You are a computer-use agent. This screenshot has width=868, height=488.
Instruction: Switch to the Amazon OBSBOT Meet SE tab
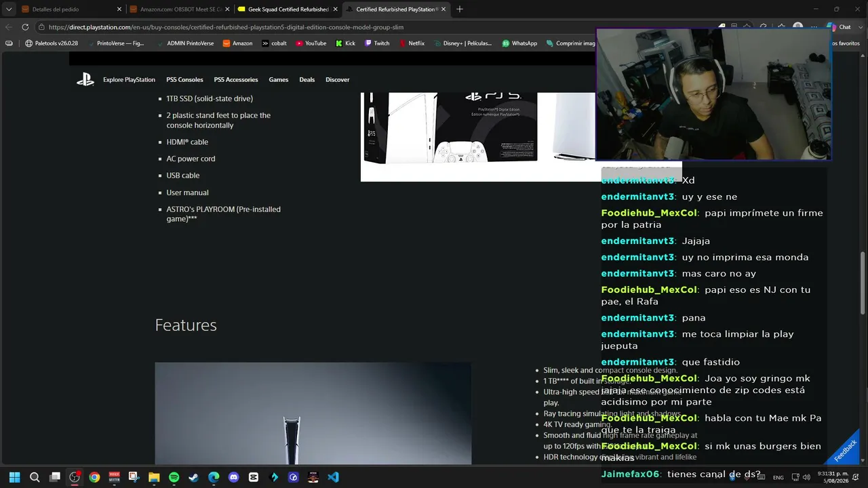(180, 9)
